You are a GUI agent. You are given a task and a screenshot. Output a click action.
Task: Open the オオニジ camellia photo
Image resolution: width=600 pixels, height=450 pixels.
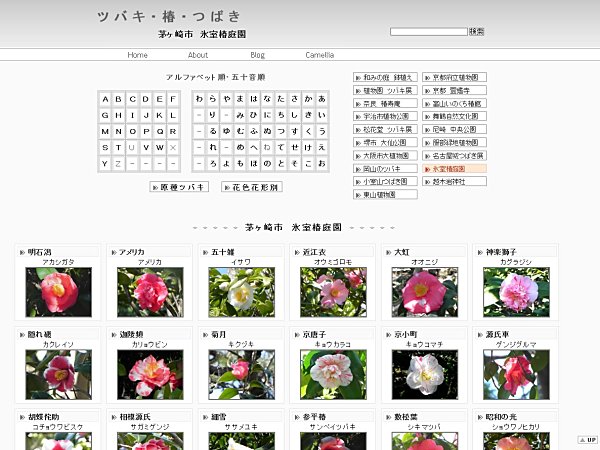pos(425,292)
